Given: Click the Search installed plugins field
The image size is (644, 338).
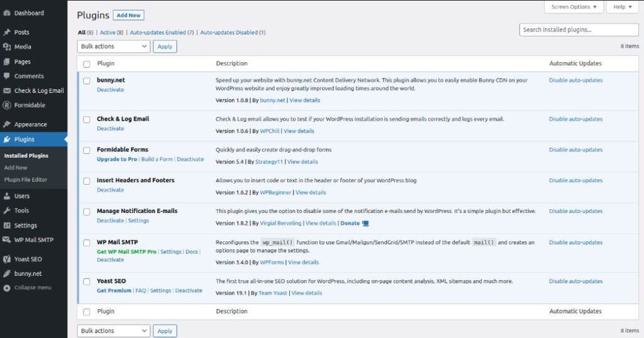Looking at the screenshot, I should [579, 30].
